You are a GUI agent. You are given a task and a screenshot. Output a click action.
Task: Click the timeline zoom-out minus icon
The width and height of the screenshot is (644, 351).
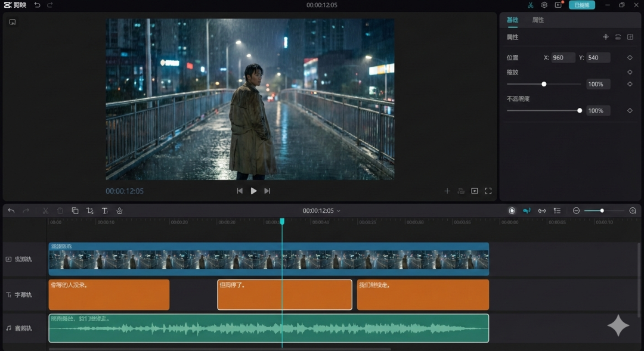[x=576, y=211]
